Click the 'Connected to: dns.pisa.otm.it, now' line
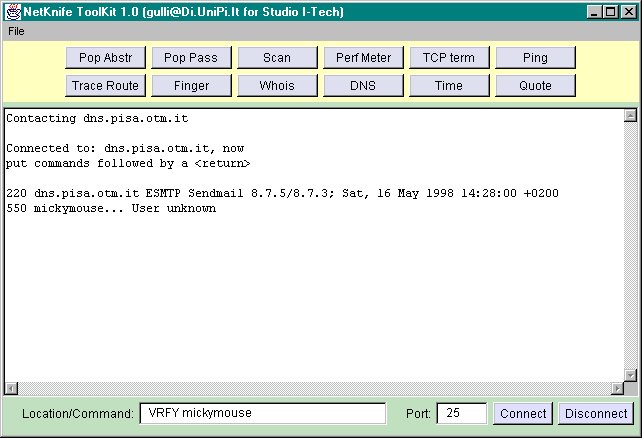 [x=125, y=148]
